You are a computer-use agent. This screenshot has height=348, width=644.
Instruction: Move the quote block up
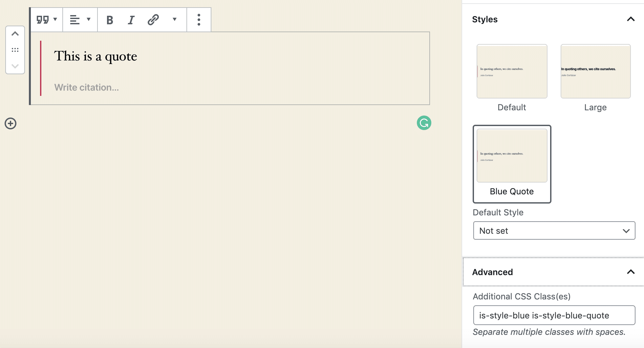tap(15, 33)
